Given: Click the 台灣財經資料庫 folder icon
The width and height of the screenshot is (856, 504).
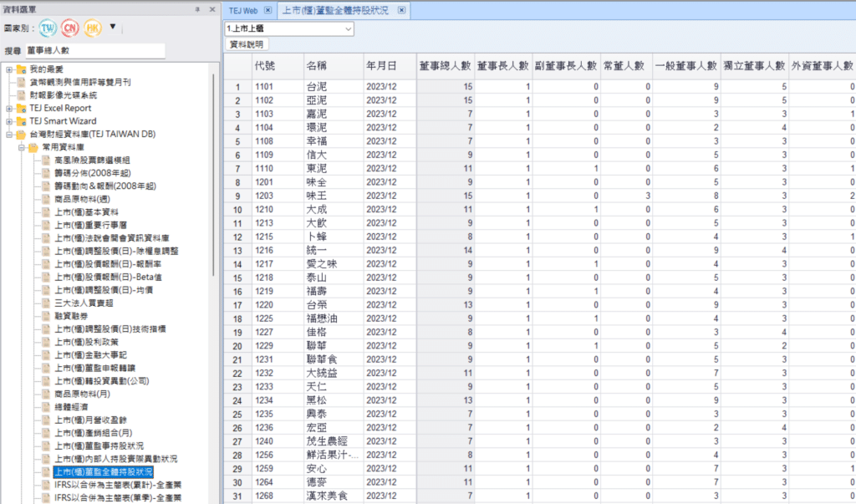Looking at the screenshot, I should (x=21, y=135).
